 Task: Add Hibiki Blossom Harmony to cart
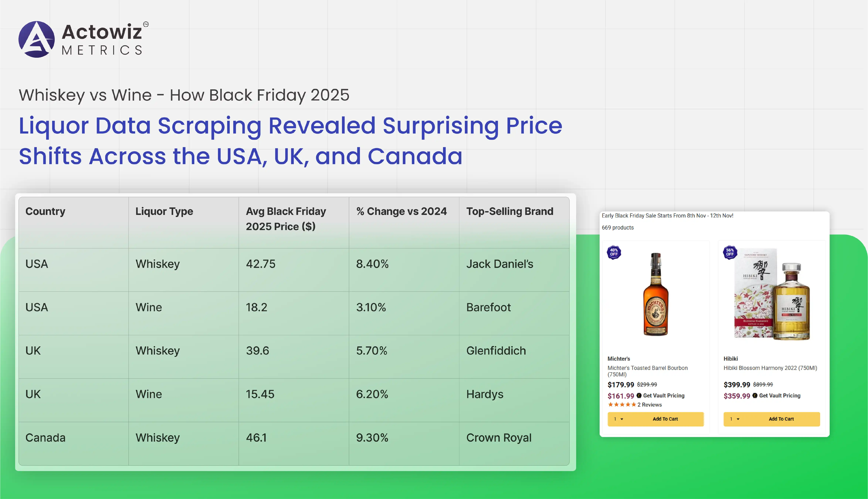coord(781,419)
